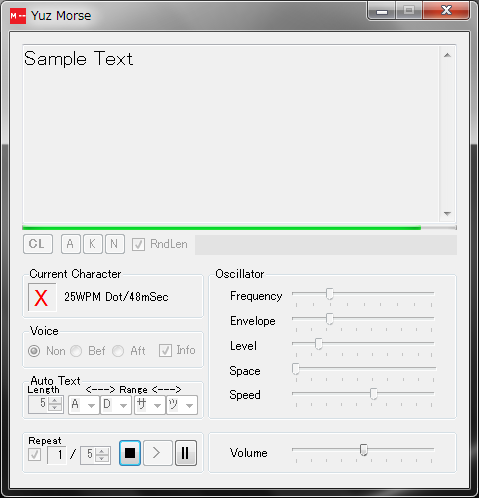Open the kana range dropdown showing ツ
This screenshot has width=479, height=498.
click(x=182, y=405)
